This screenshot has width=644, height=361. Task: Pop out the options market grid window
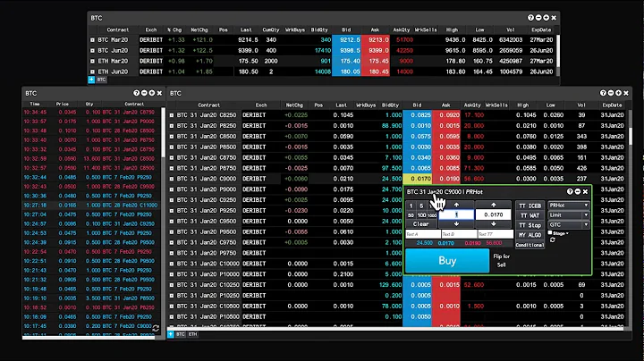point(618,93)
